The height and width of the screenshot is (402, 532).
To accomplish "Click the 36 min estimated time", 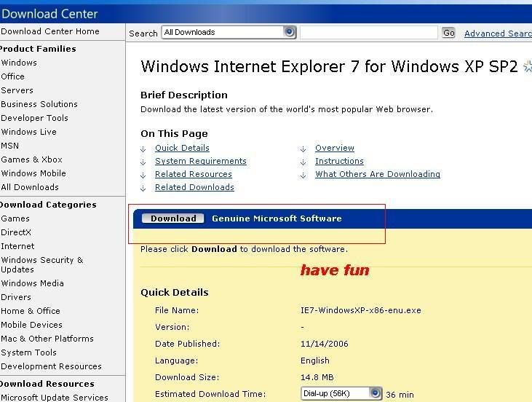I will (400, 395).
